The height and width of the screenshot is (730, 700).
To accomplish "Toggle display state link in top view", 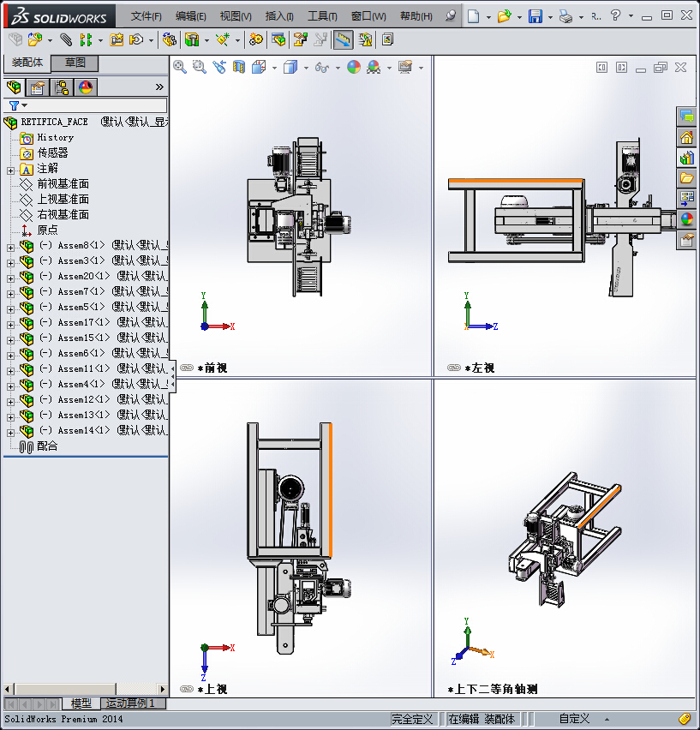I will [x=187, y=689].
